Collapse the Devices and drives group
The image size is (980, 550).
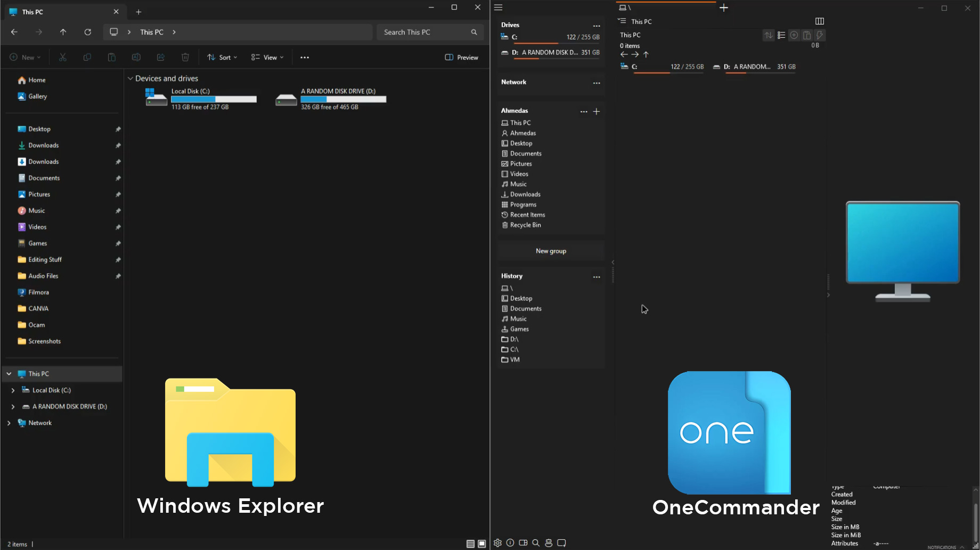pyautogui.click(x=130, y=78)
